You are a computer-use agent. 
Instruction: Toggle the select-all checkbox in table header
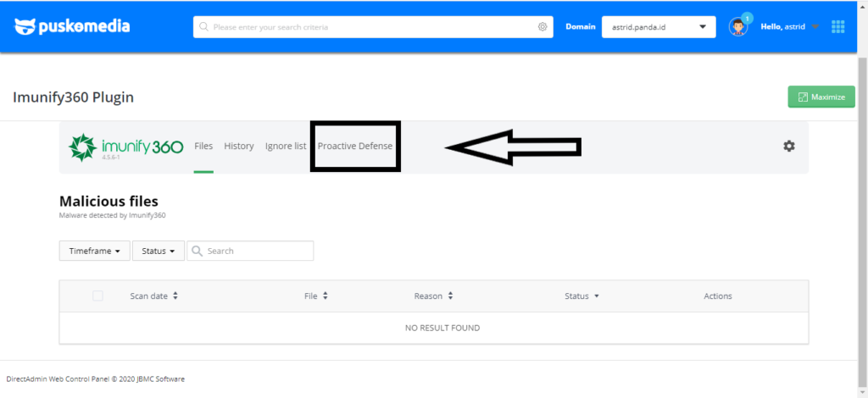pyautogui.click(x=97, y=296)
